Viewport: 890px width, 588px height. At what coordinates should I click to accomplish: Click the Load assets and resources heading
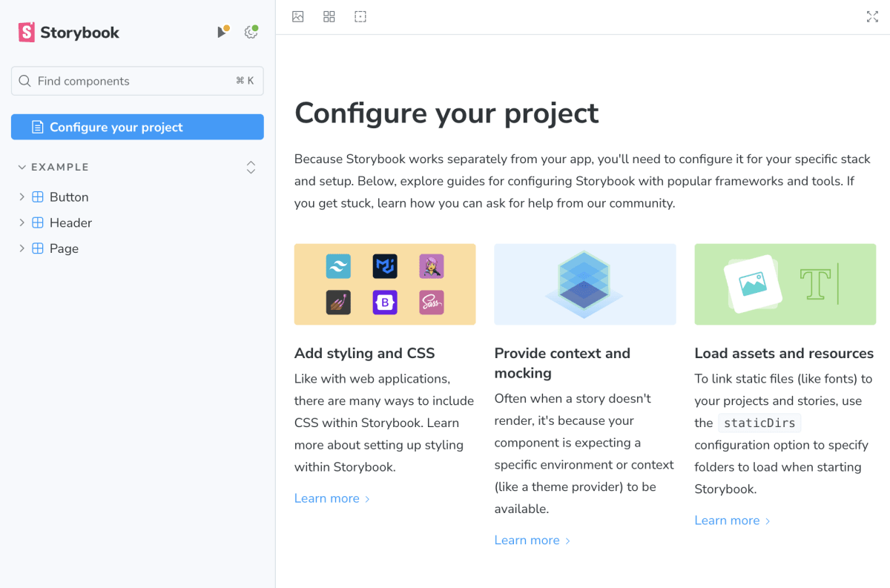(x=784, y=353)
